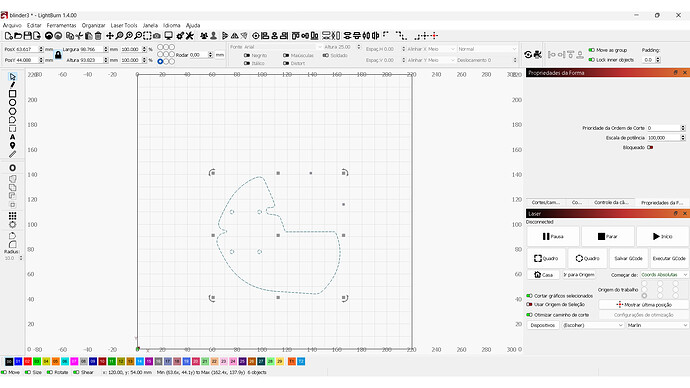Open the Começar de Coords Absolutas dropdown
Viewport: 690px width, 388px height.
[664, 275]
